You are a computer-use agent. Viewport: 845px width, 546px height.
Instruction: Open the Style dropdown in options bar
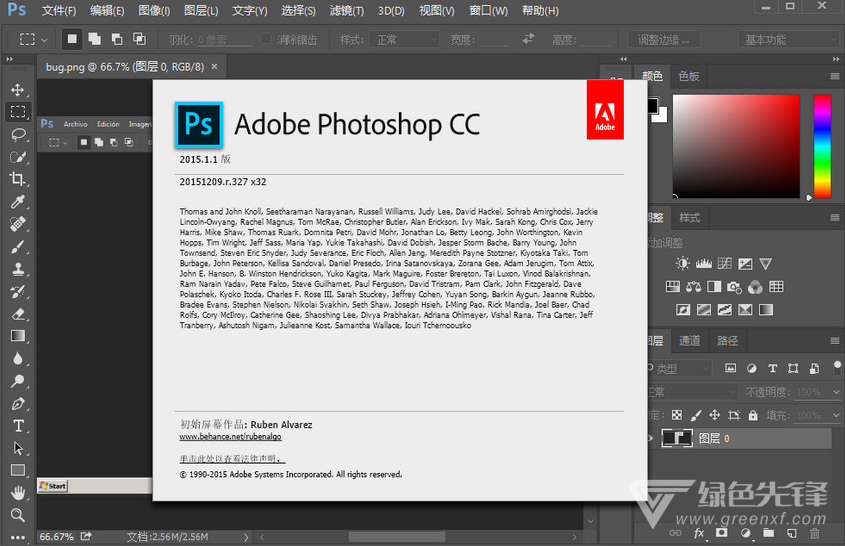pyautogui.click(x=404, y=39)
